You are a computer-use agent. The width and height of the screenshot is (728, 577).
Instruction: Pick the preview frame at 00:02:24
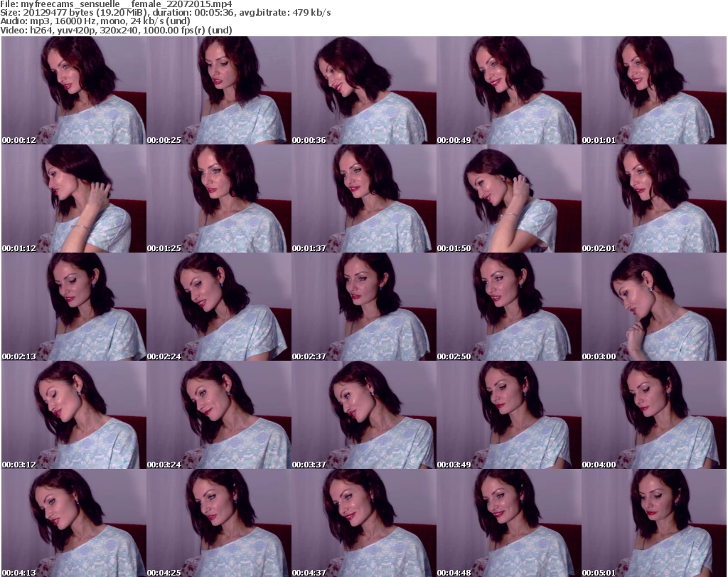[x=219, y=307]
